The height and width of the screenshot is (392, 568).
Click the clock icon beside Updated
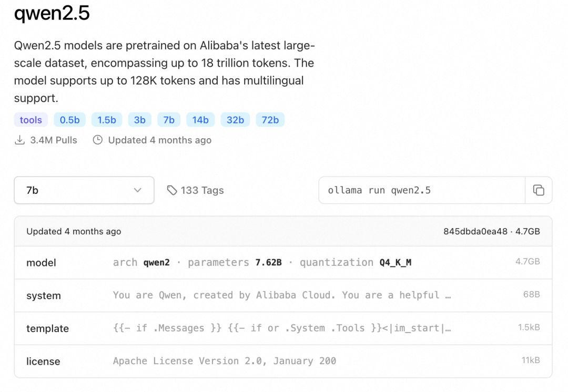tap(97, 140)
